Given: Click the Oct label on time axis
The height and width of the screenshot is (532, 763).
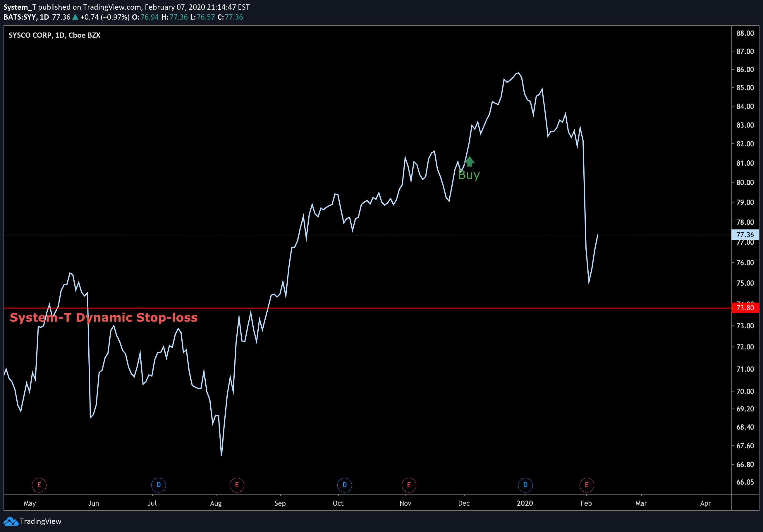Looking at the screenshot, I should (338, 503).
